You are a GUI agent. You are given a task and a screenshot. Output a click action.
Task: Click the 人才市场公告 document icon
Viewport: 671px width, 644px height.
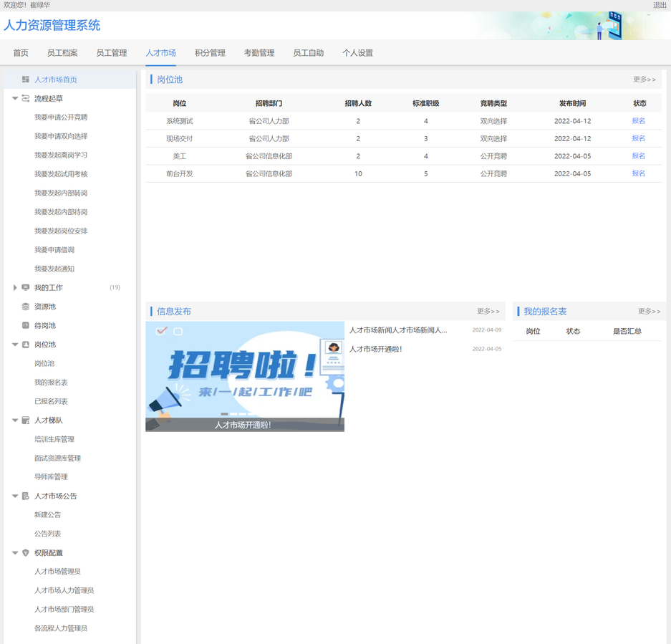26,496
